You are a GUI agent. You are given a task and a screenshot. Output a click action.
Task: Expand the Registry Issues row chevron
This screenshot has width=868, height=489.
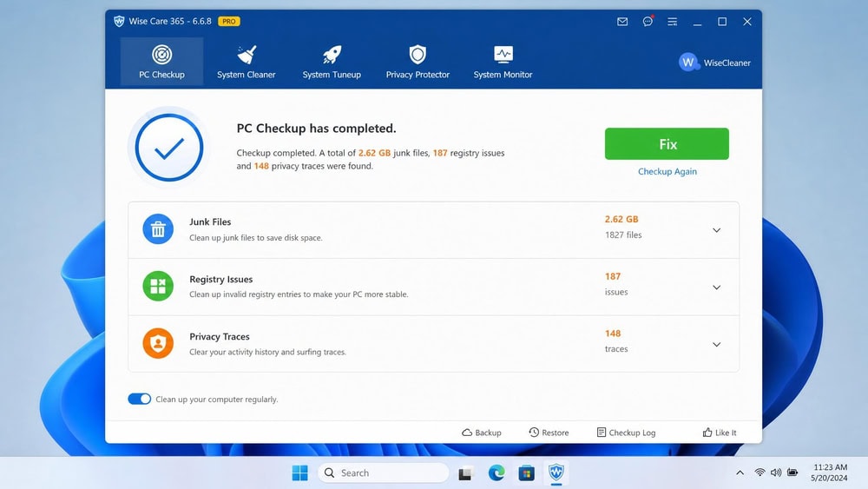[x=716, y=287]
